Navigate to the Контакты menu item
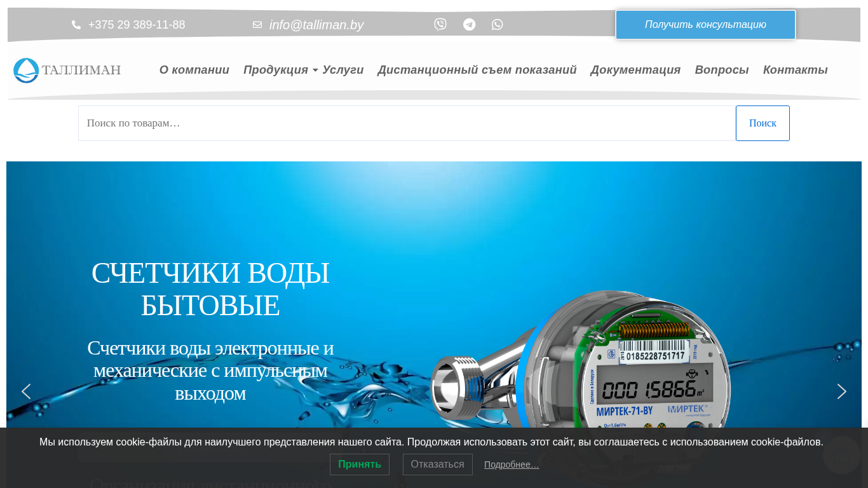868x488 pixels. 796,70
